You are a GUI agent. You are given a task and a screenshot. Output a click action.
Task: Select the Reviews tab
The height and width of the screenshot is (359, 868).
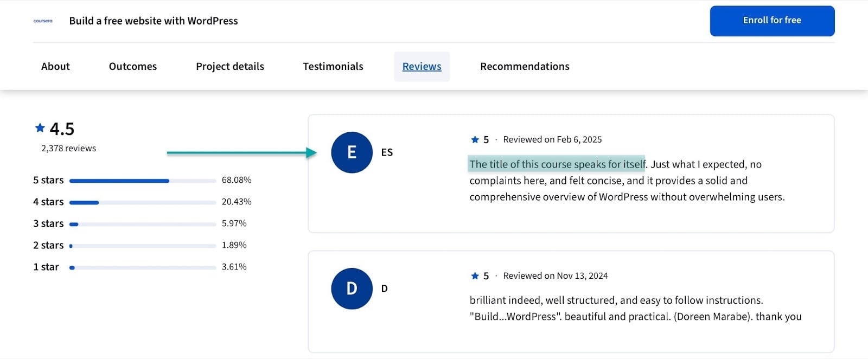coord(422,66)
